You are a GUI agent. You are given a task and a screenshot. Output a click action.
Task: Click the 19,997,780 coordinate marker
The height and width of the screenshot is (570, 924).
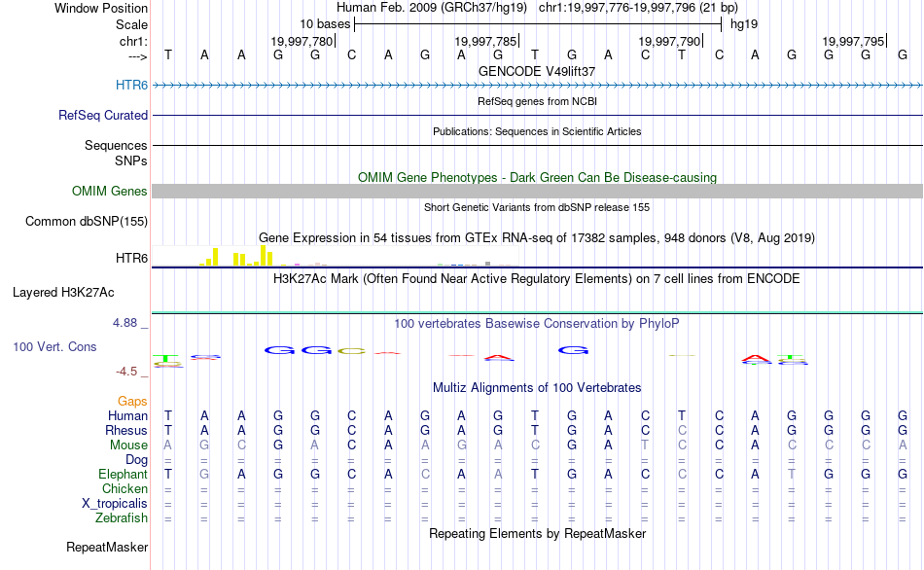302,41
